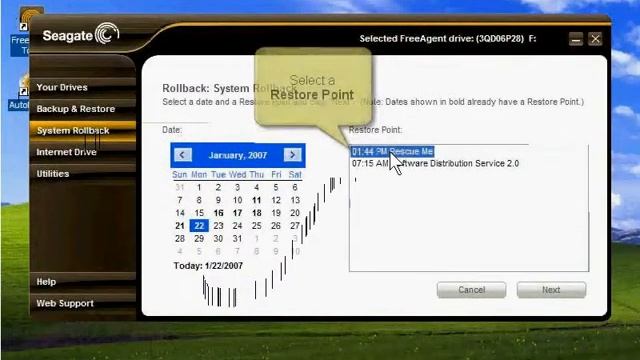Select January 25 in the calendar

pyautogui.click(x=257, y=226)
